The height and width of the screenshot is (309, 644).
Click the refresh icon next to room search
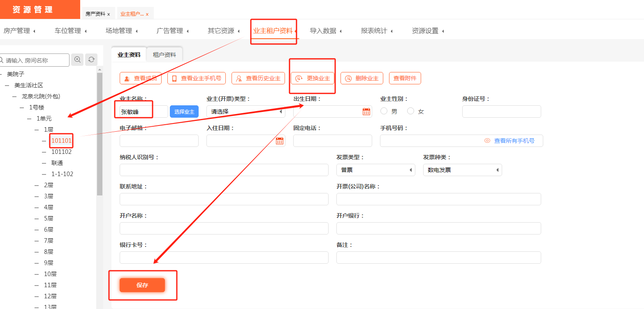pyautogui.click(x=91, y=60)
